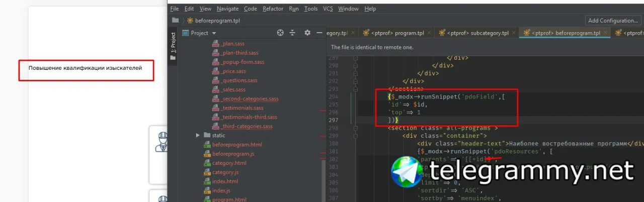This screenshot has width=644, height=202.
Task: Switch to the program.tpl tab
Action: pos(397,33)
